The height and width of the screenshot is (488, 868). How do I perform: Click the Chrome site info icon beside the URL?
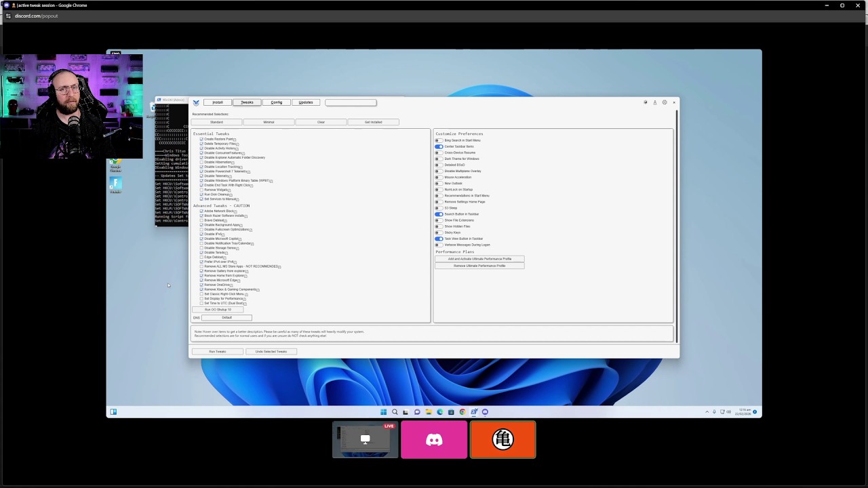click(x=8, y=16)
